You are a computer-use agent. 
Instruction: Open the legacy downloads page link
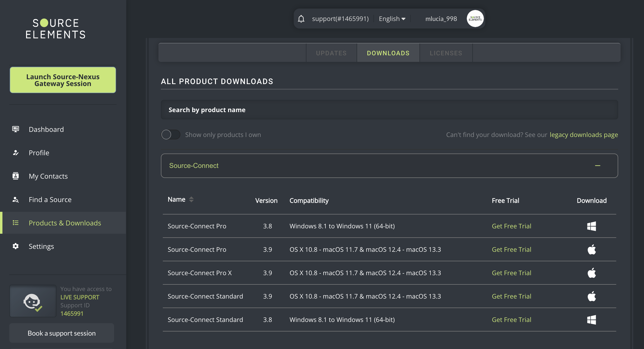[584, 135]
